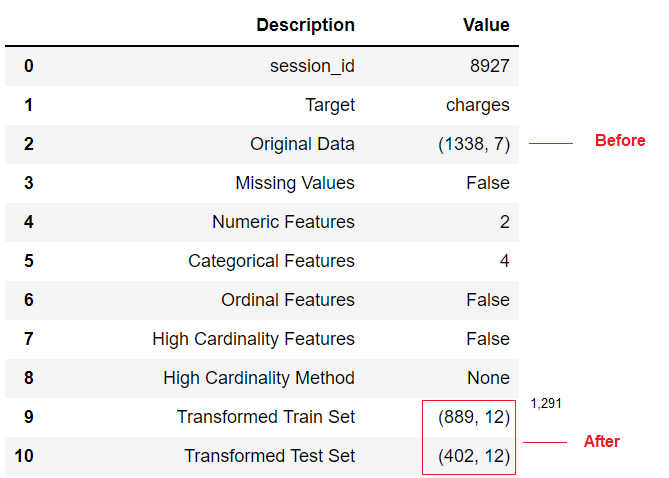Click the red Before annotation label
Image resolution: width=669 pixels, height=478 pixels.
tap(620, 140)
